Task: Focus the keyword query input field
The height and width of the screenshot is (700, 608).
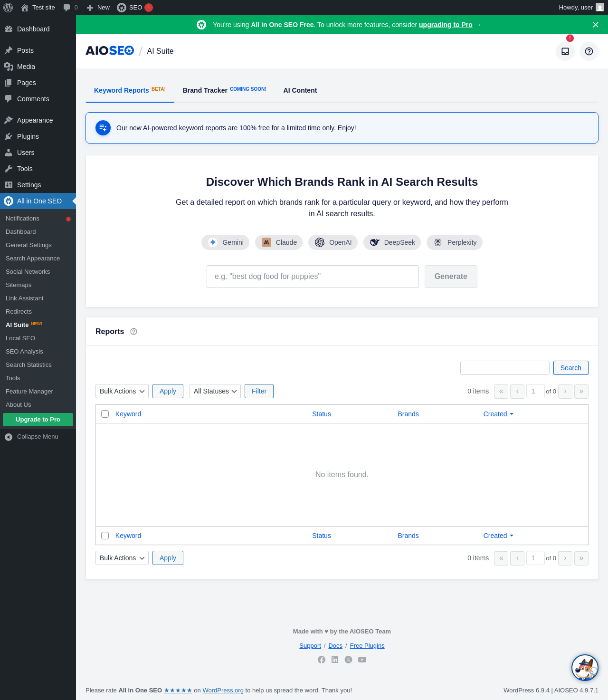Action: point(313,277)
